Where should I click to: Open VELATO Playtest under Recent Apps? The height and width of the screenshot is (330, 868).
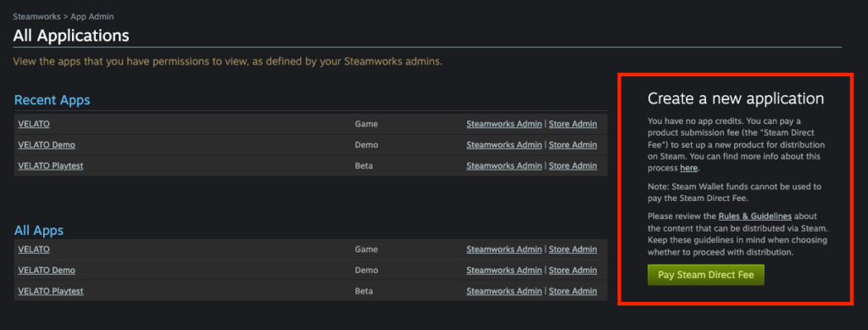pos(50,165)
